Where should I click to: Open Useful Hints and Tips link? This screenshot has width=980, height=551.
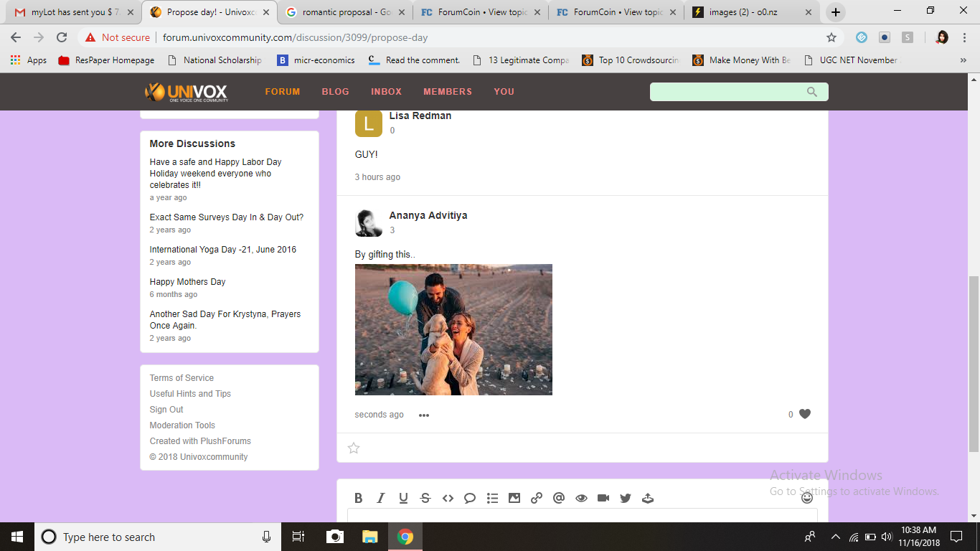point(190,394)
